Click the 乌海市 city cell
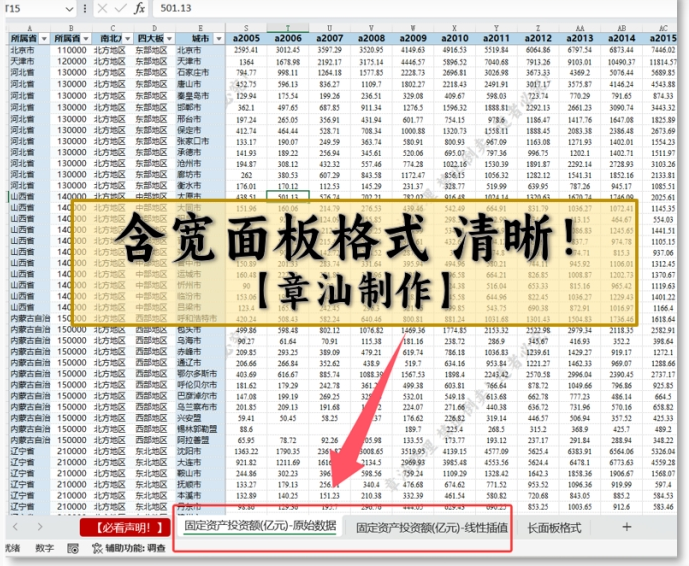 (201, 341)
